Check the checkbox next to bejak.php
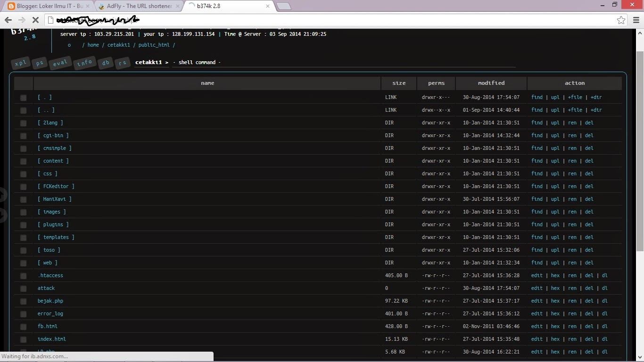This screenshot has width=644, height=362. tap(23, 301)
